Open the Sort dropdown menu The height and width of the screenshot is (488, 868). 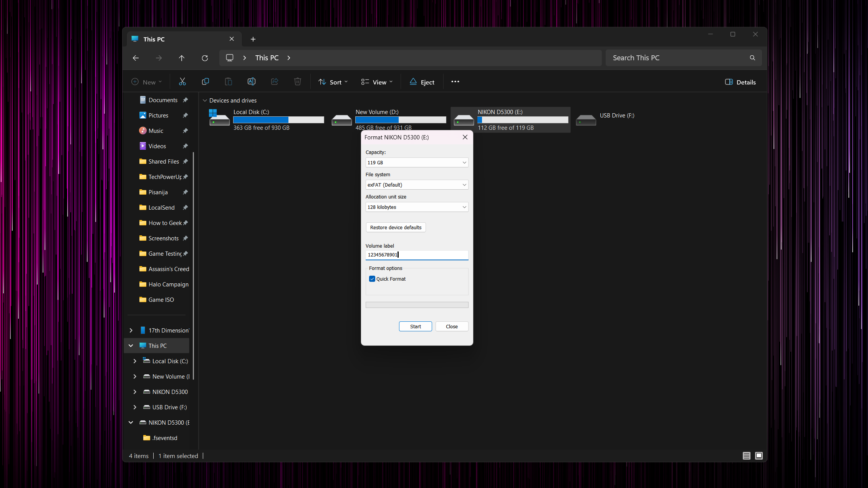(333, 82)
